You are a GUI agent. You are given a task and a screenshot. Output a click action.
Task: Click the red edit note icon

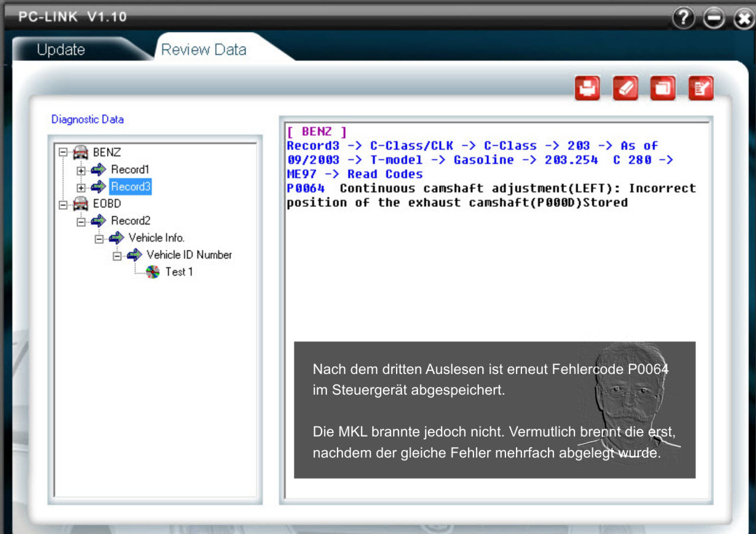pyautogui.click(x=701, y=89)
